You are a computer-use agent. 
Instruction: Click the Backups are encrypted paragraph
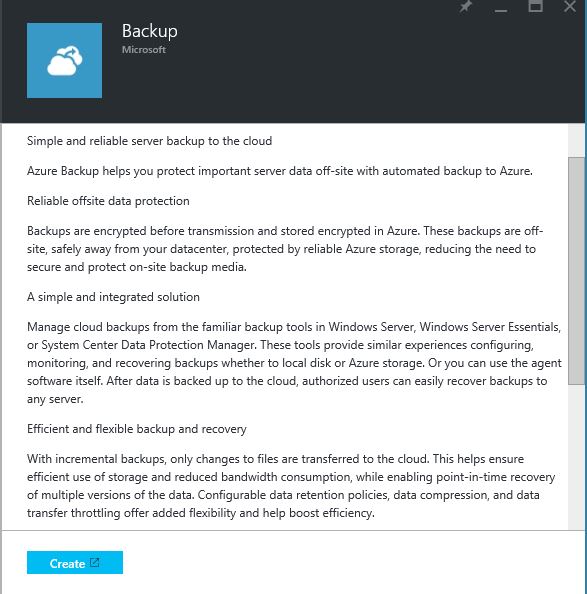coord(285,249)
